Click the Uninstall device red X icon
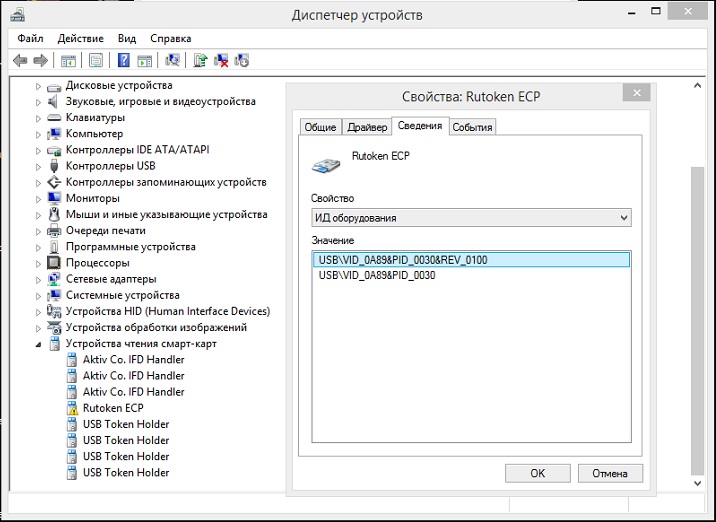716x522 pixels. pyautogui.click(x=222, y=60)
